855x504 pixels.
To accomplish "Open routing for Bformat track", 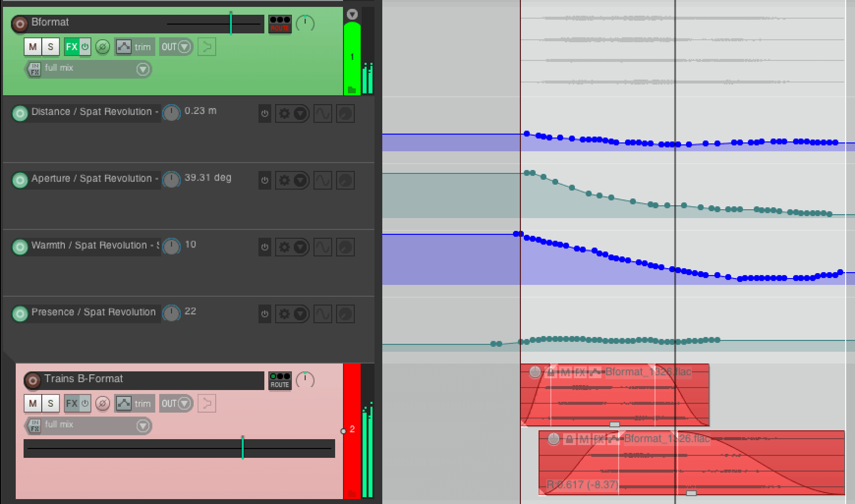I will (x=280, y=24).
